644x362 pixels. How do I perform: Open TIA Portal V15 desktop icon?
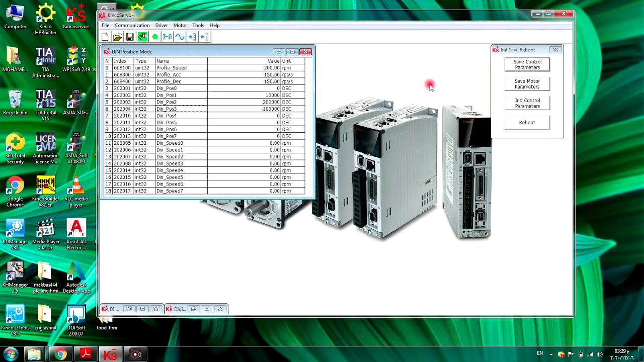(46, 106)
